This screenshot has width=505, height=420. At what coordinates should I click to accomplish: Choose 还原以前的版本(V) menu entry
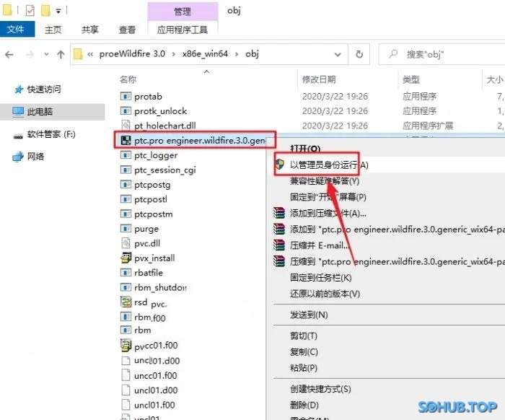pos(325,294)
